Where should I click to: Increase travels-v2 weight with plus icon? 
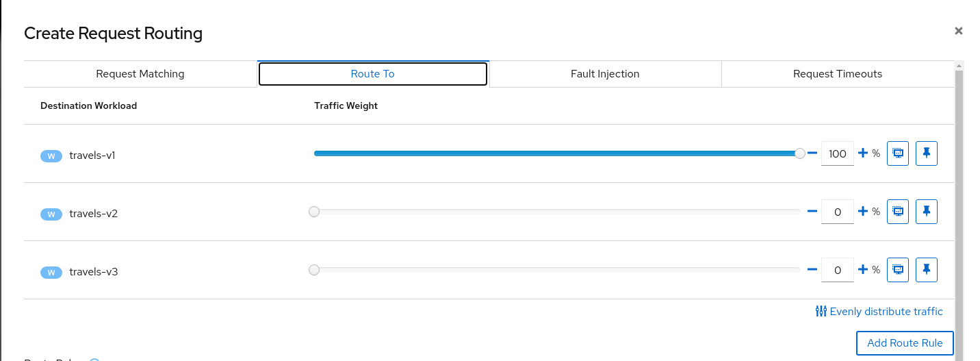click(x=863, y=212)
